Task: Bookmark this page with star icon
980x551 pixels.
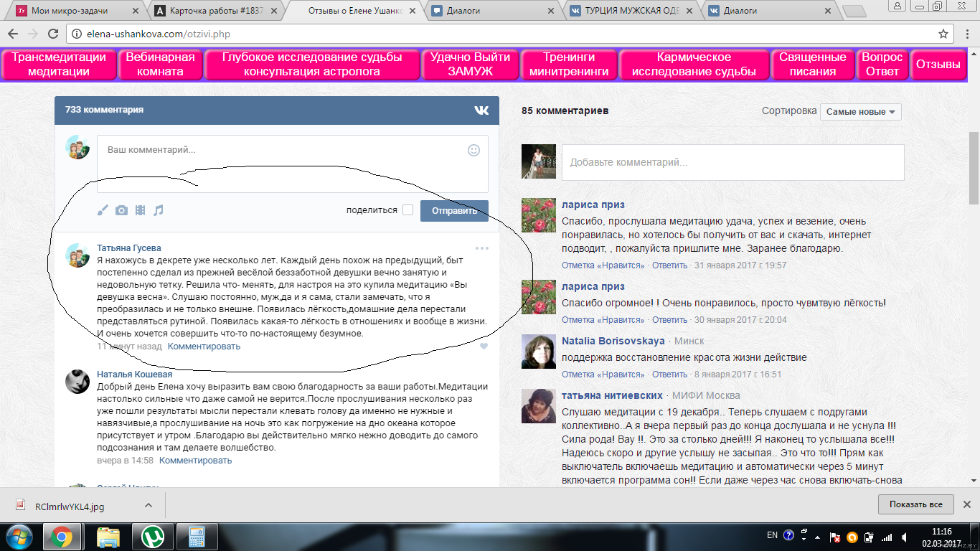Action: click(x=943, y=34)
